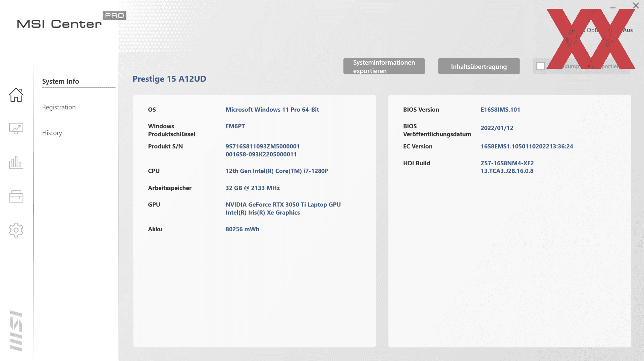Click the MSI Center Pro logo
Viewport: 644px width, 361px height.
(71, 20)
